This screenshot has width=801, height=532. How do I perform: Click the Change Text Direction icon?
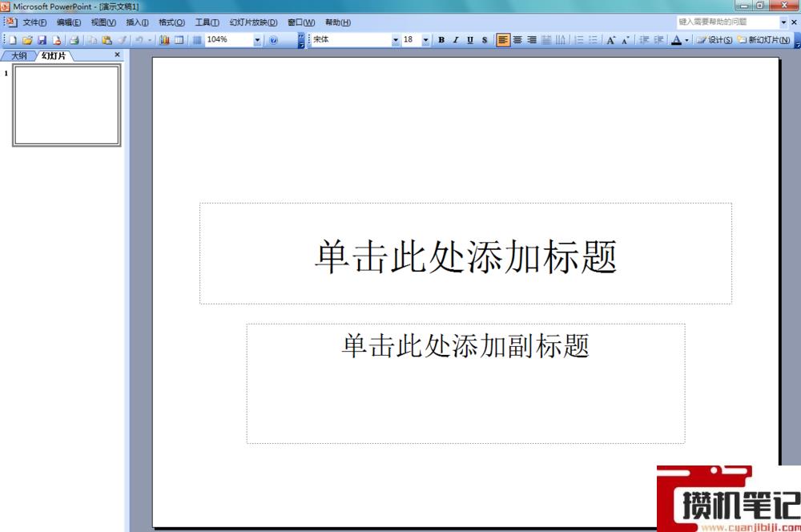tap(561, 40)
